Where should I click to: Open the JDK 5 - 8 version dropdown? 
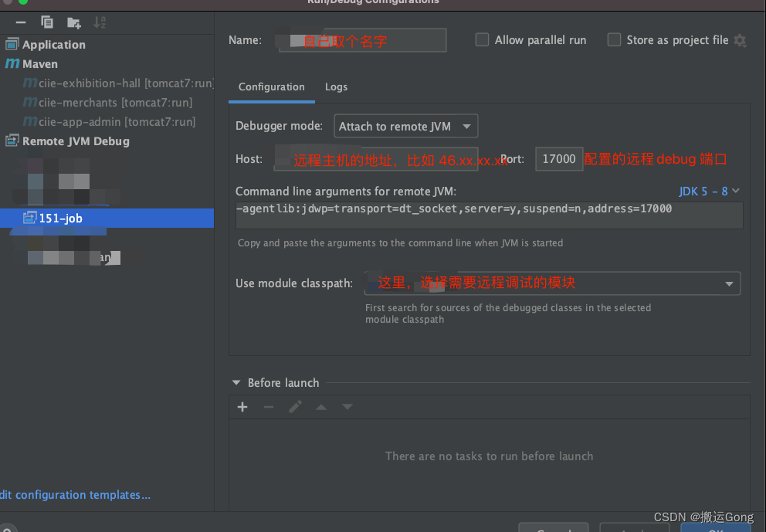(x=709, y=191)
